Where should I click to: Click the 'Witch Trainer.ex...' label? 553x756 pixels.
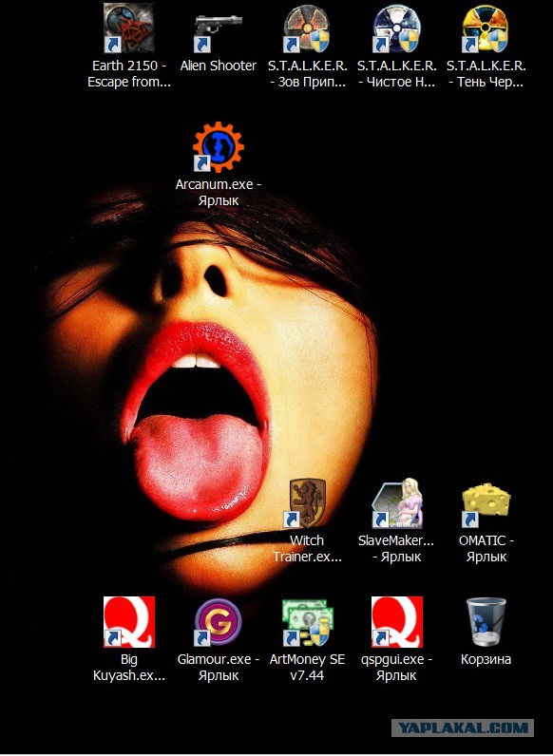(x=307, y=549)
